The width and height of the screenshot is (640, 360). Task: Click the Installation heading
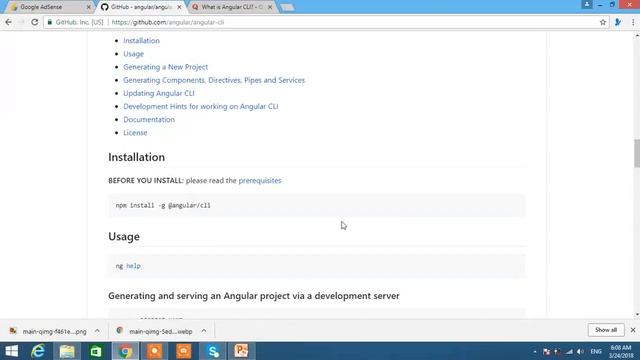coord(136,157)
